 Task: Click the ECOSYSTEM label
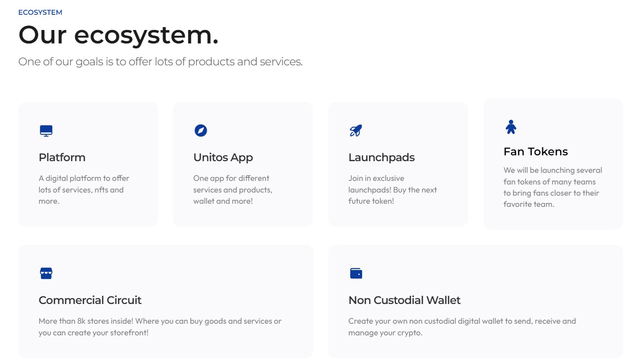(40, 12)
